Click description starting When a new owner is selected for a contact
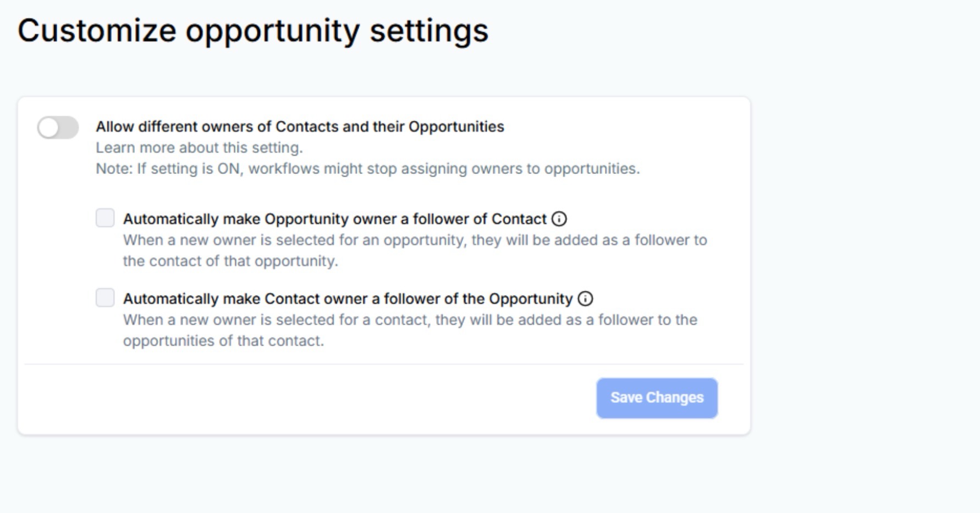Viewport: 980px width, 513px height. pyautogui.click(x=410, y=320)
